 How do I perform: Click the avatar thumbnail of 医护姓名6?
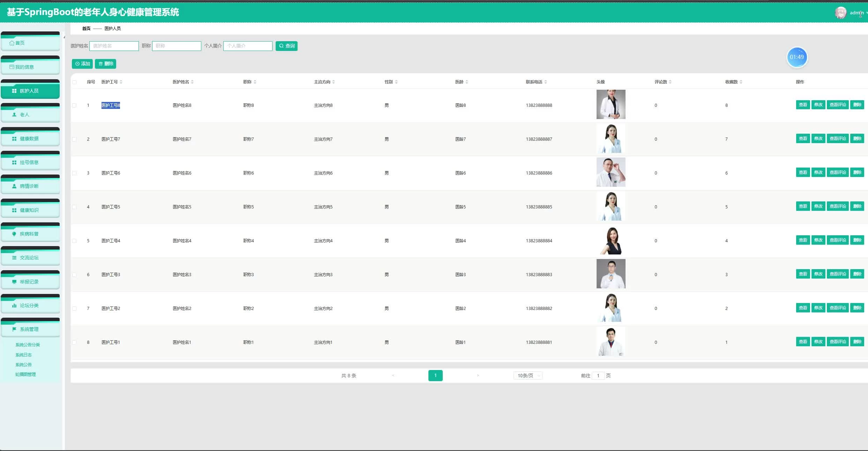click(x=611, y=172)
